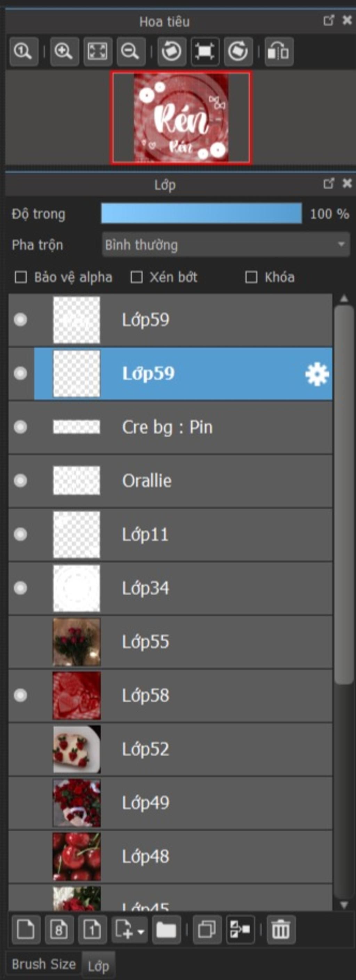This screenshot has width=356, height=980.
Task: Hide the Orallie layer
Action: (x=21, y=481)
